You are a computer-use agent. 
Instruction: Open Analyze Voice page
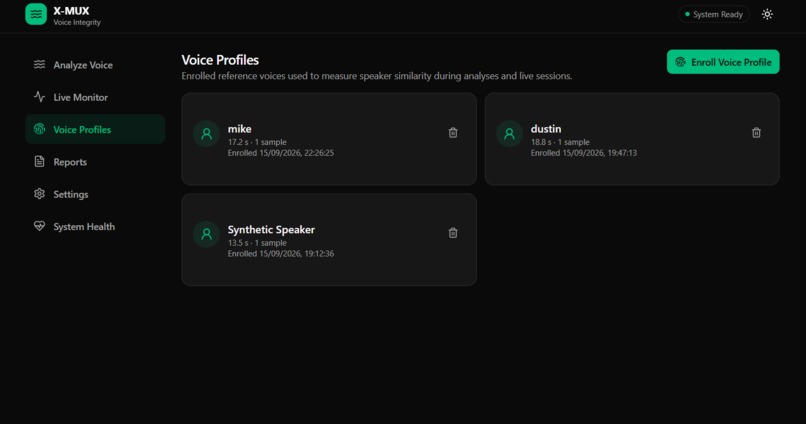click(x=95, y=65)
